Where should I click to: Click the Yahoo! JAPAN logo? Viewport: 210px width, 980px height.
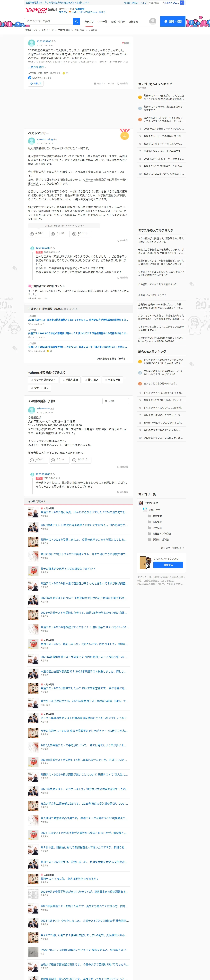point(36,10)
